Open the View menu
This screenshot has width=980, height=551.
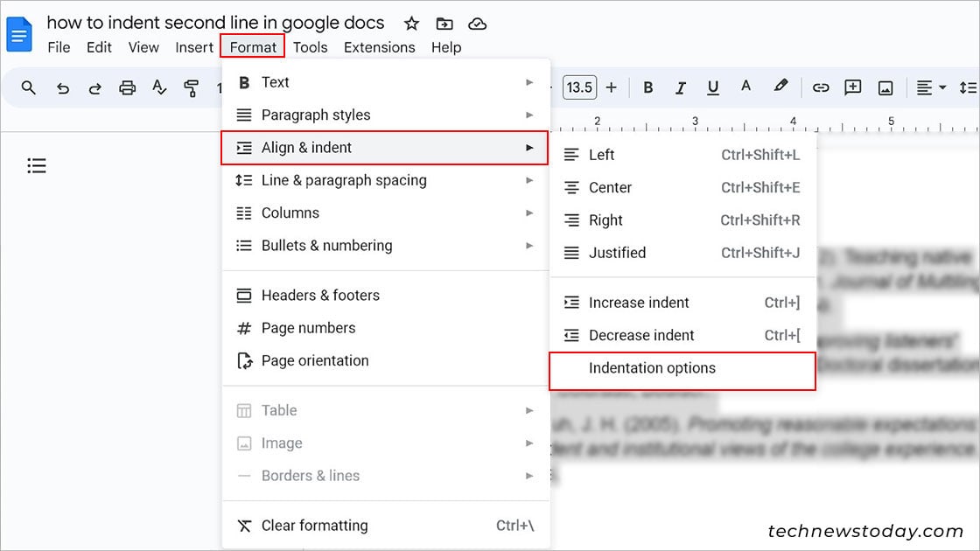click(143, 47)
